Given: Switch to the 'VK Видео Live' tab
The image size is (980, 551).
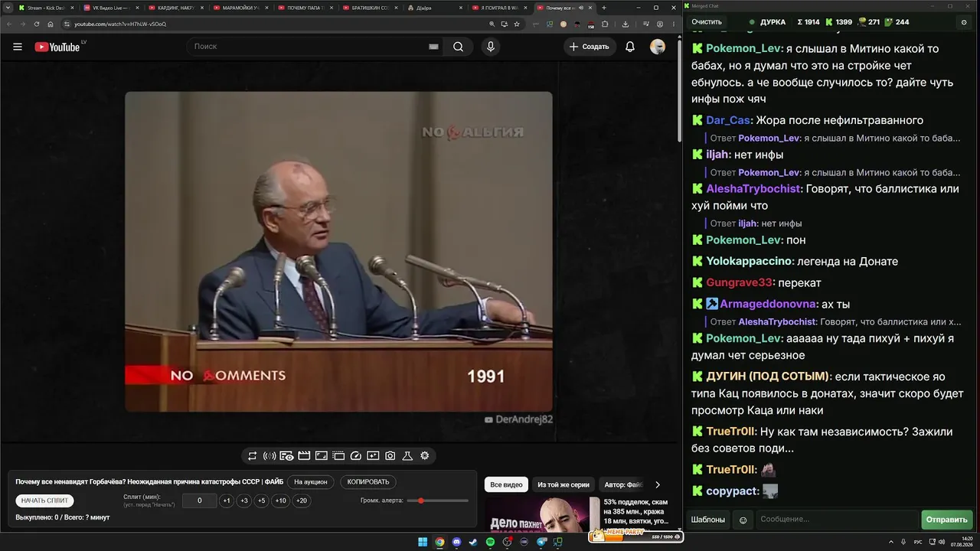Looking at the screenshot, I should click(112, 8).
